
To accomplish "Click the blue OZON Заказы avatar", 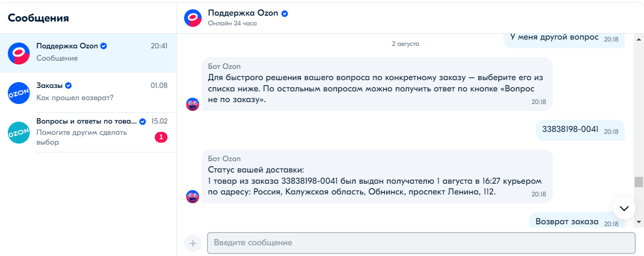I will (x=19, y=93).
